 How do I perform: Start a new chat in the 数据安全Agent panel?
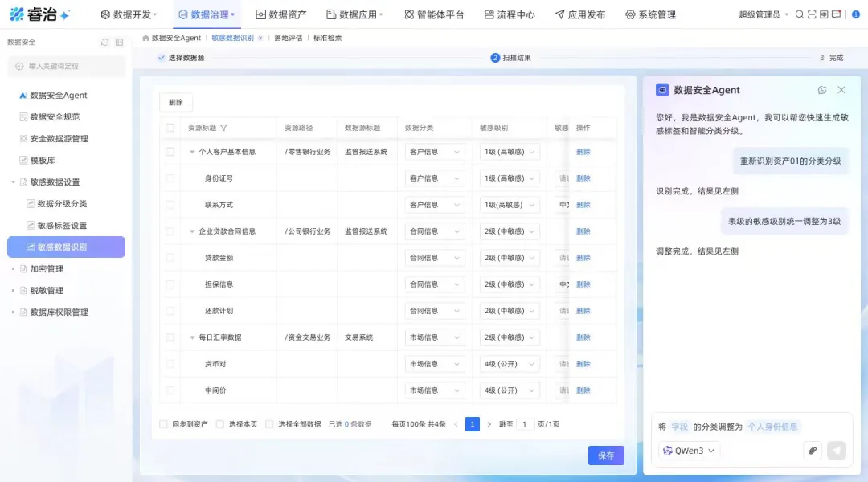pos(822,90)
